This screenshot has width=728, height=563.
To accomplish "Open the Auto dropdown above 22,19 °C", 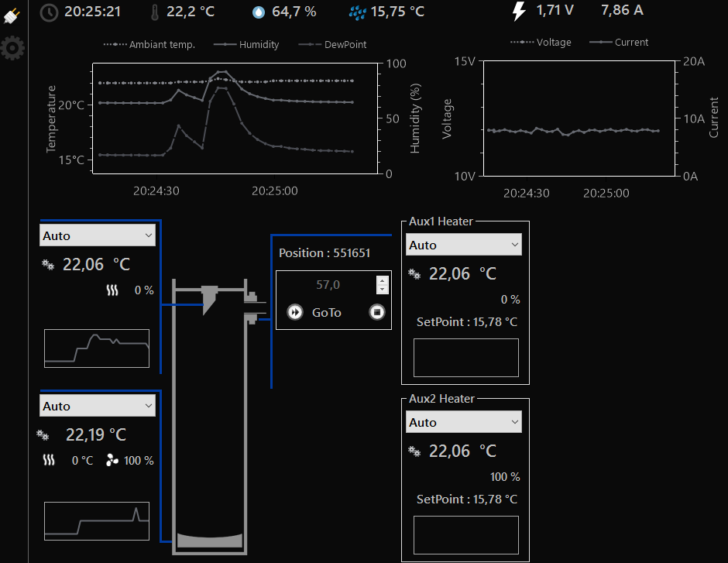I will (x=98, y=406).
